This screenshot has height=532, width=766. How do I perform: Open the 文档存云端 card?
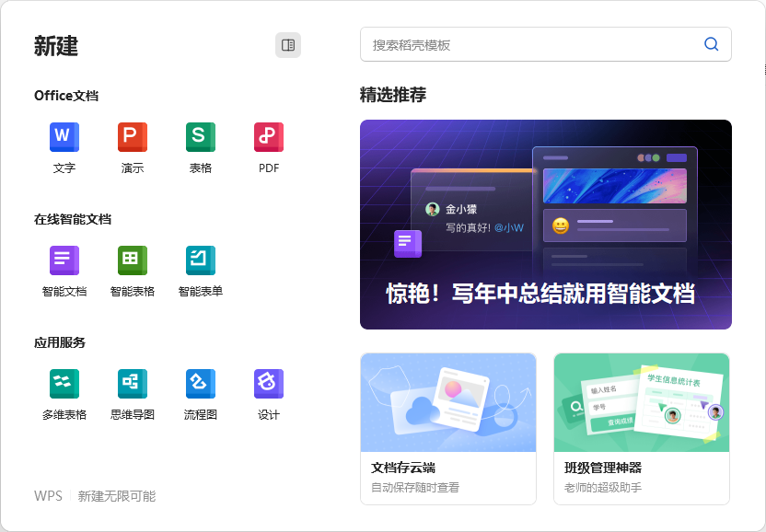click(448, 427)
